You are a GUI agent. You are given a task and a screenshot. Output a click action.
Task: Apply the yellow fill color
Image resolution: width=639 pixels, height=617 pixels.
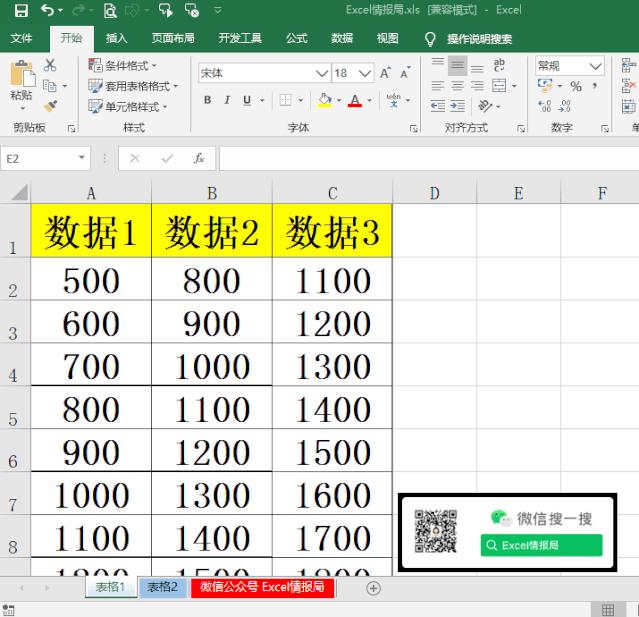pyautogui.click(x=324, y=100)
